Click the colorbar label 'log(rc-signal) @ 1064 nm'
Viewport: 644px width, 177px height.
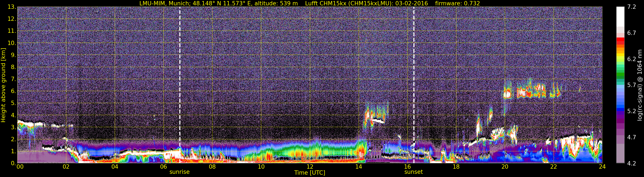(640, 85)
